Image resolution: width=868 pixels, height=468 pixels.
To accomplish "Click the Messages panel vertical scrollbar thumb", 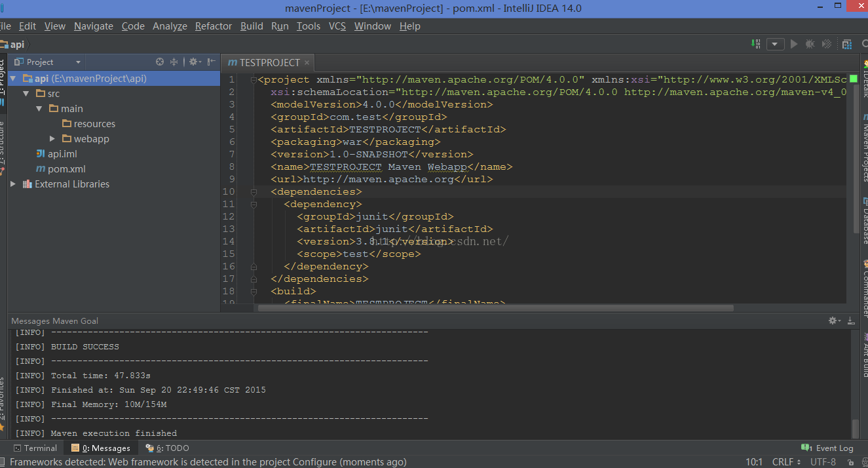I will pyautogui.click(x=855, y=429).
